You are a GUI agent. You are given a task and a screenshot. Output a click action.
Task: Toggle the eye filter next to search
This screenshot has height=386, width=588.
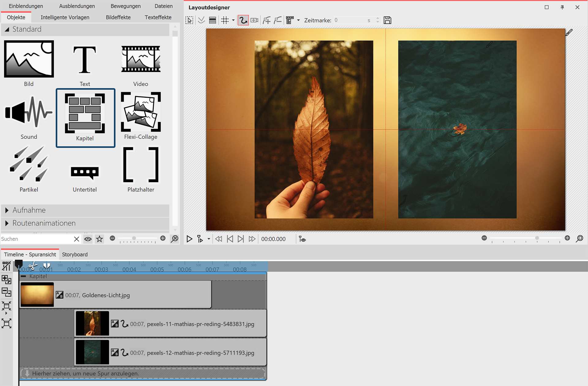tap(88, 239)
